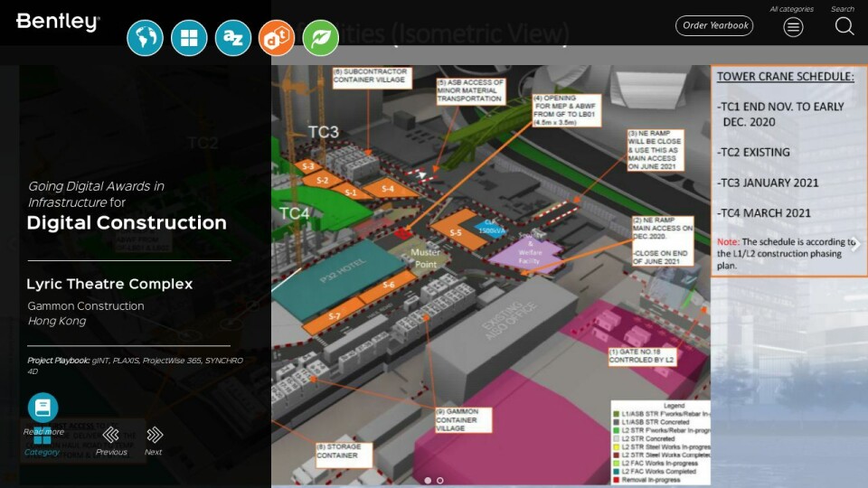
Task: Open the A-Z index icon
Action: click(233, 38)
